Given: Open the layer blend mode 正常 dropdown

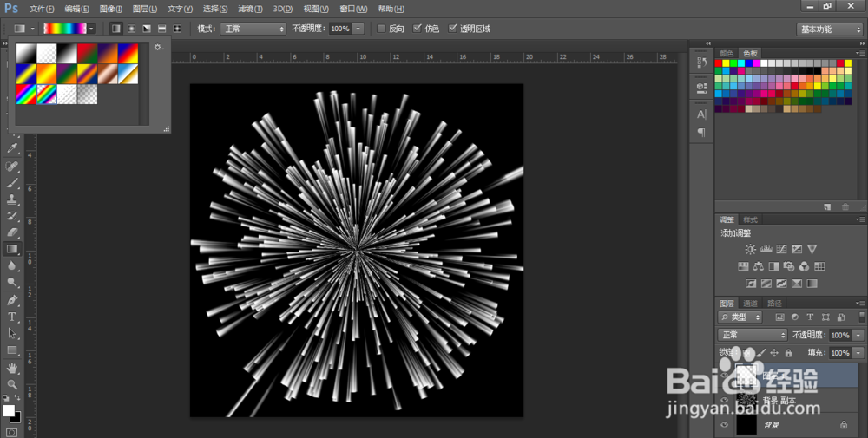Looking at the screenshot, I should tap(753, 335).
